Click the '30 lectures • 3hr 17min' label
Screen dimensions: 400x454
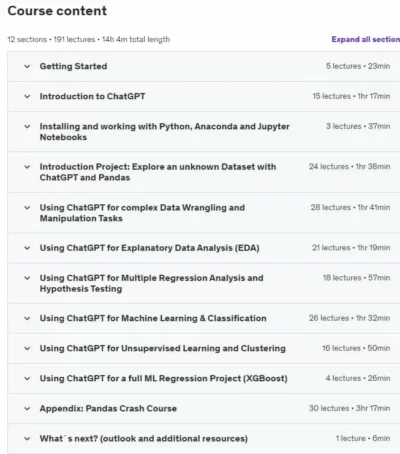point(349,408)
